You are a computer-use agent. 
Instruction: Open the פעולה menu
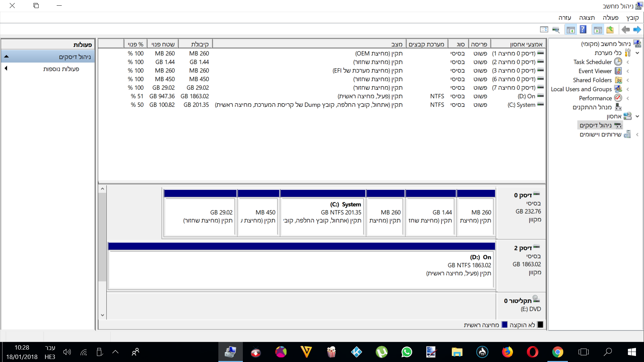point(610,18)
